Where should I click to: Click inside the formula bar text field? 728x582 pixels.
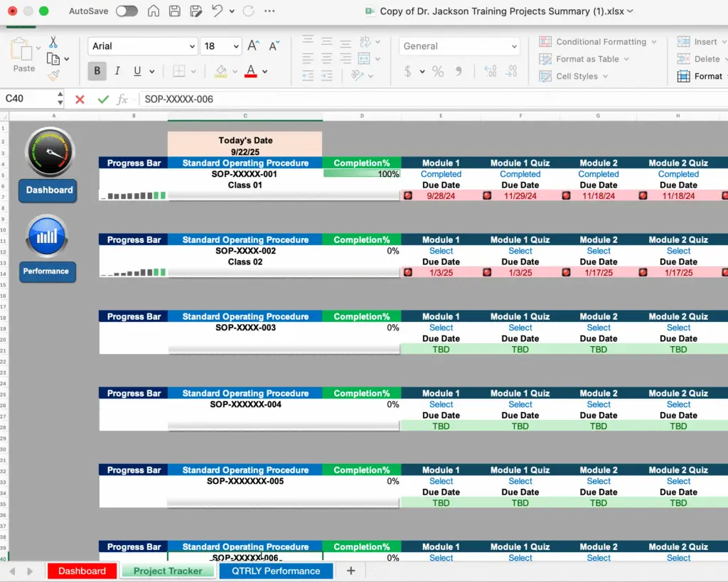427,99
